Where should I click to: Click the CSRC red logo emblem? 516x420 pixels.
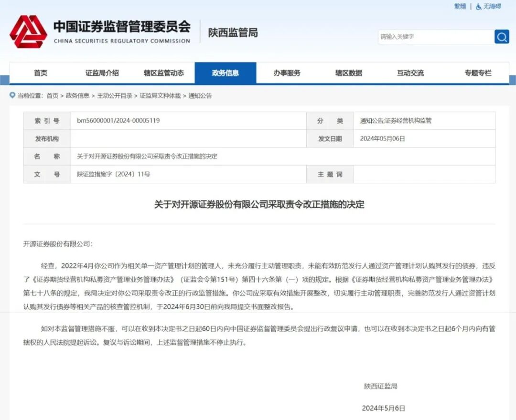(28, 32)
